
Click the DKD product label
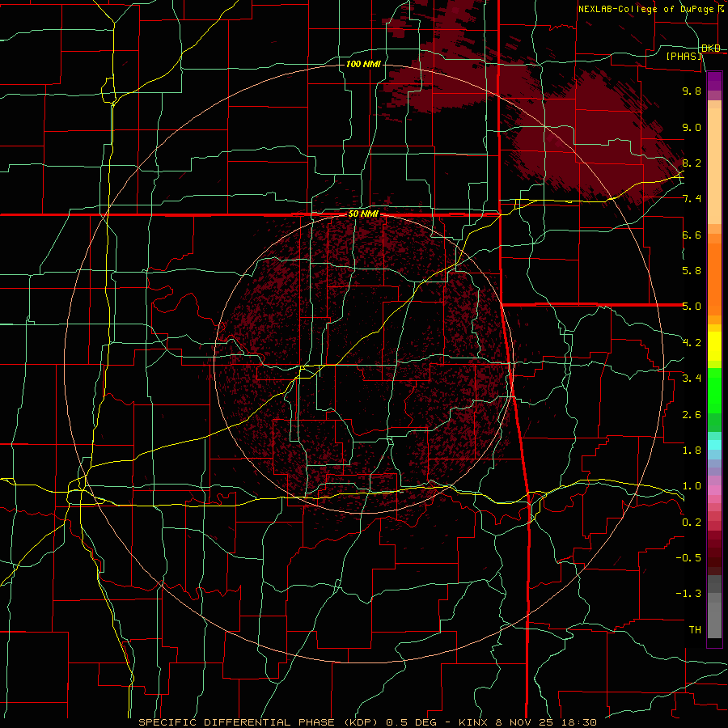point(711,49)
